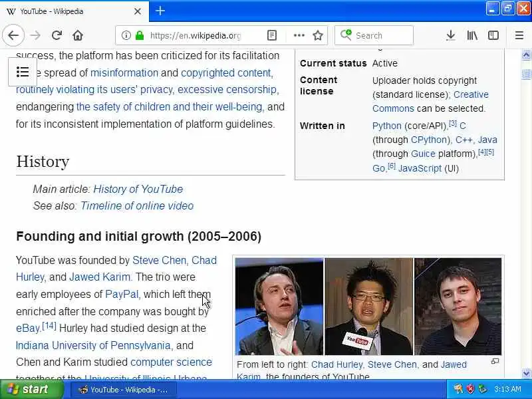
Task: Open Steve Chen link in image caption
Action: 392,364
